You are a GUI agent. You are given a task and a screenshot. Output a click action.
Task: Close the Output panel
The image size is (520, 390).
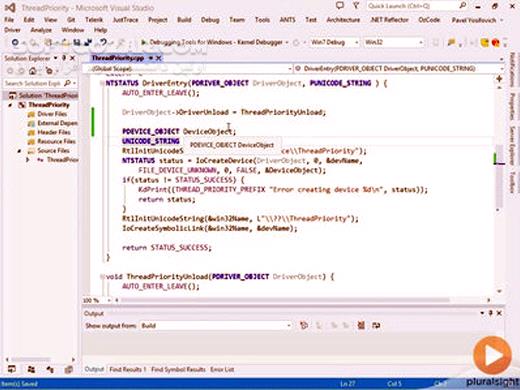[x=499, y=313]
